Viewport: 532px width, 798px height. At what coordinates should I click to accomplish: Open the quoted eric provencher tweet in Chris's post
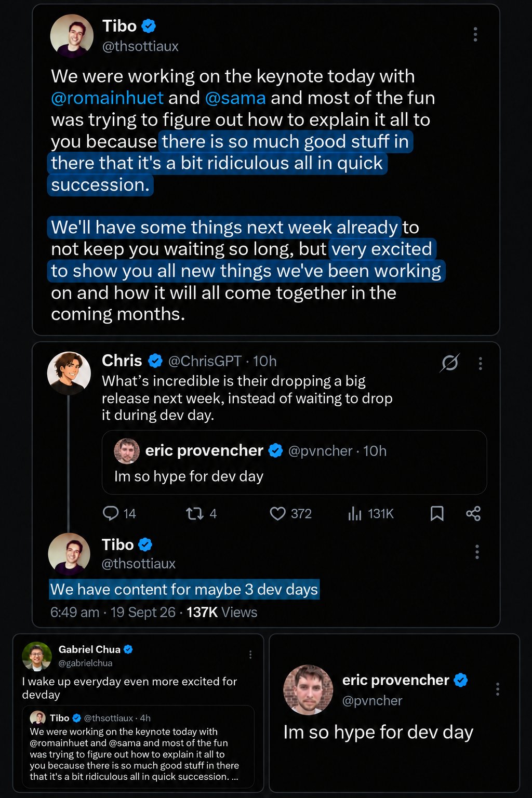point(294,462)
